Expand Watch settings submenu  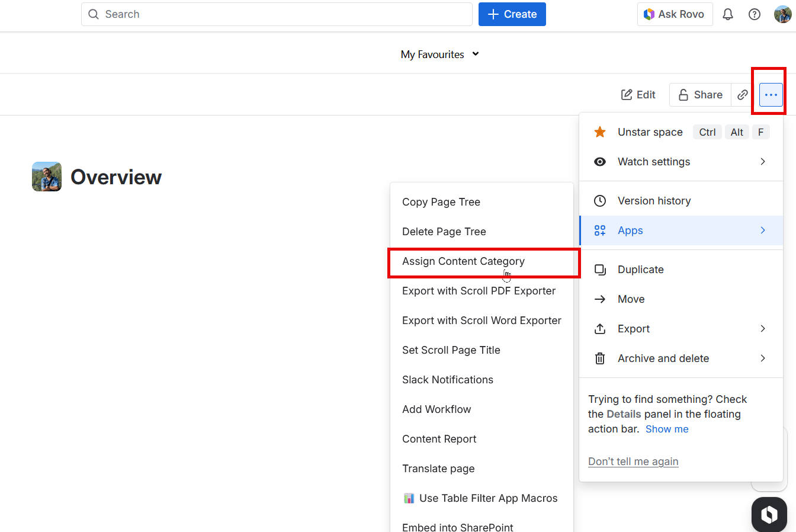tap(681, 162)
